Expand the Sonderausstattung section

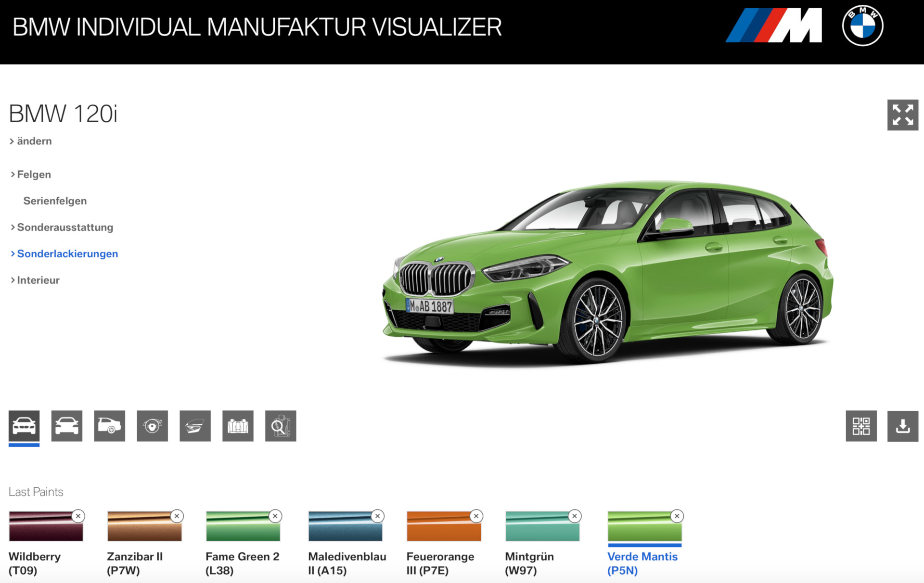point(65,228)
